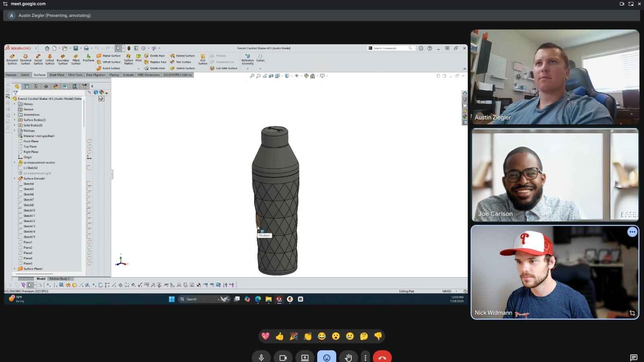Select the Origin tree item

(x=25, y=157)
